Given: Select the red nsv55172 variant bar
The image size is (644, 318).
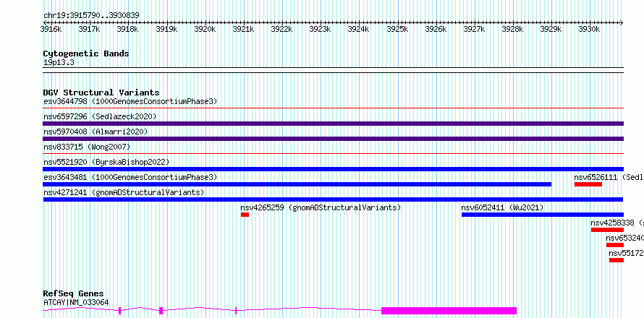Looking at the screenshot, I should [x=617, y=260].
